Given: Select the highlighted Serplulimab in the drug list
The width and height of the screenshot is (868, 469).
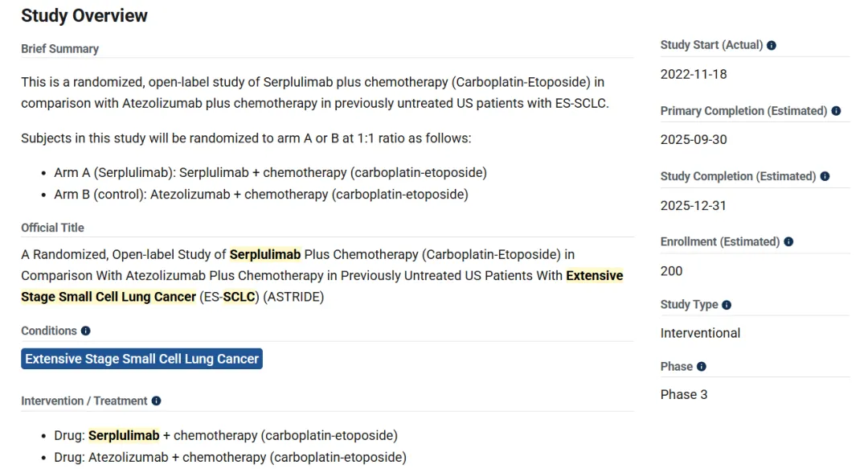Looking at the screenshot, I should (124, 436).
